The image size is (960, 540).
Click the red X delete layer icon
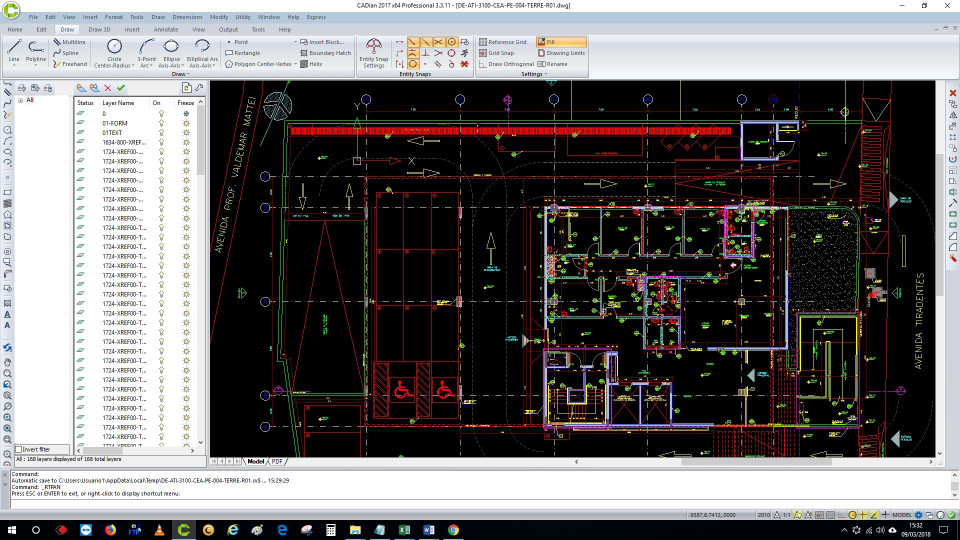108,88
